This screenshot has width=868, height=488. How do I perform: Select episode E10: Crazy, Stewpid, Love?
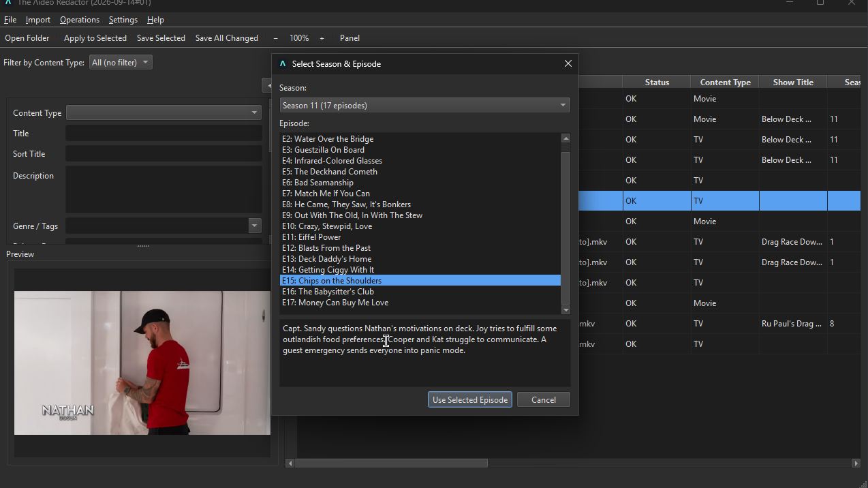tap(420, 226)
